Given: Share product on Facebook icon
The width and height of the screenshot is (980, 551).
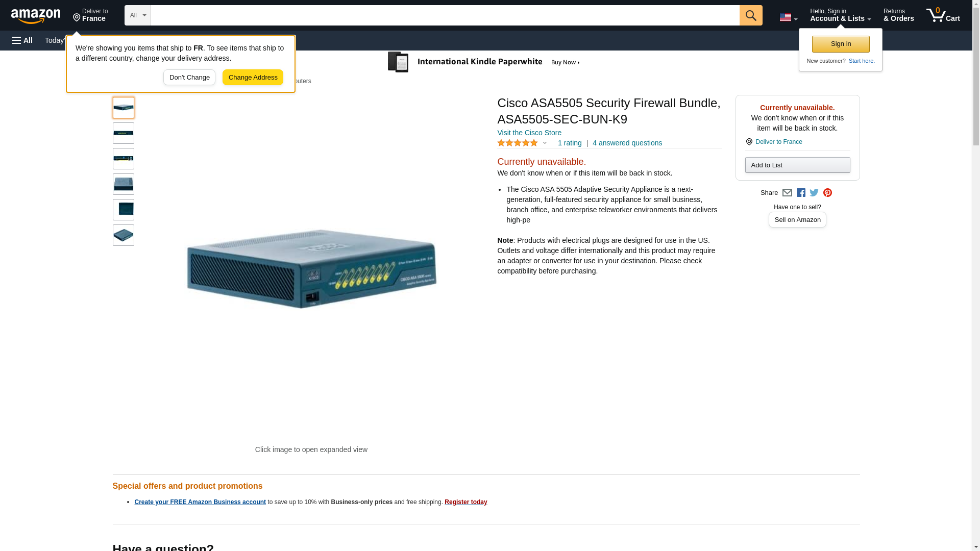Looking at the screenshot, I should (x=801, y=193).
